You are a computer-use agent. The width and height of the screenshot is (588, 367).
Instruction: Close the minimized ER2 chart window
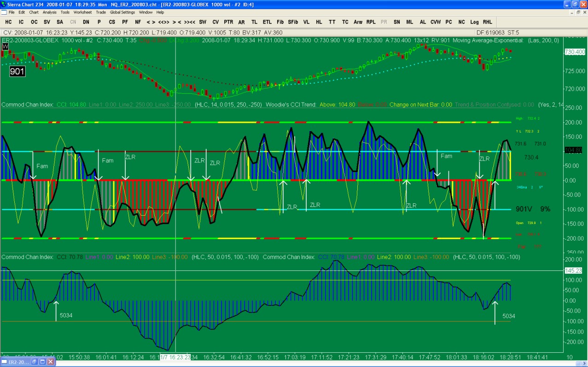click(51, 362)
